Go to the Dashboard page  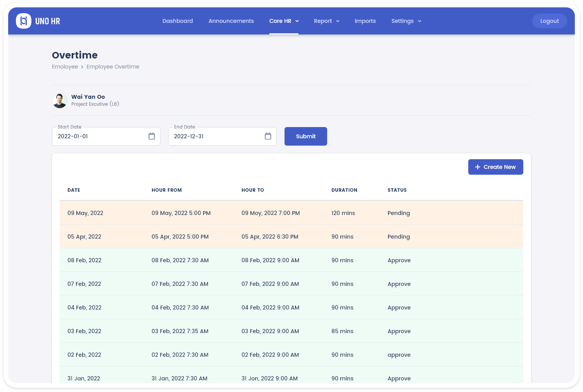pyautogui.click(x=178, y=21)
